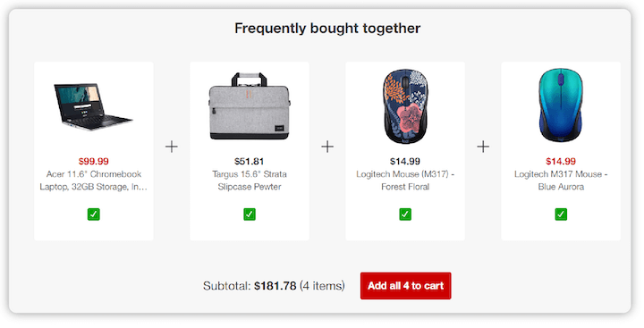The width and height of the screenshot is (644, 328).
Task: Click the plus icon between laptop and slipcase
Action: (x=172, y=147)
